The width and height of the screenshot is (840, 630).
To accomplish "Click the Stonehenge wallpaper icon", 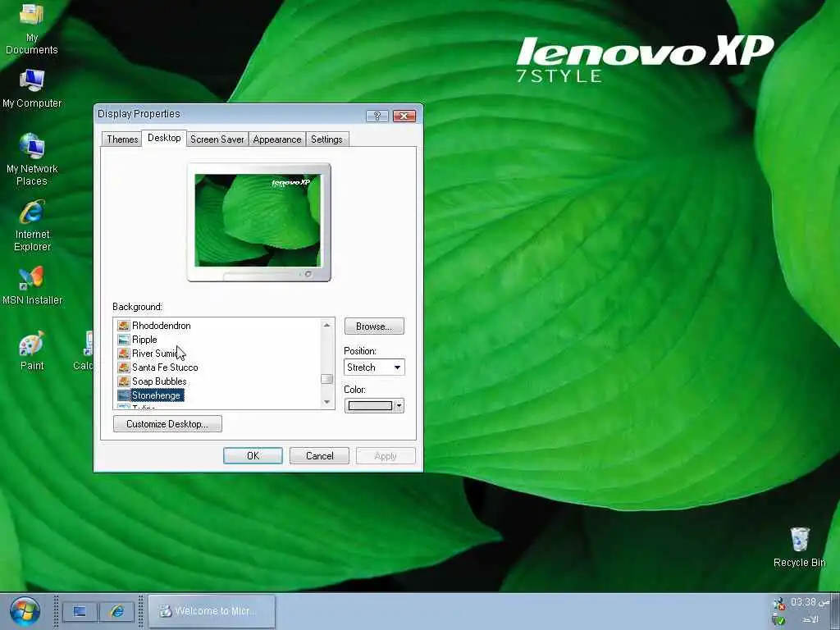I will pyautogui.click(x=124, y=395).
